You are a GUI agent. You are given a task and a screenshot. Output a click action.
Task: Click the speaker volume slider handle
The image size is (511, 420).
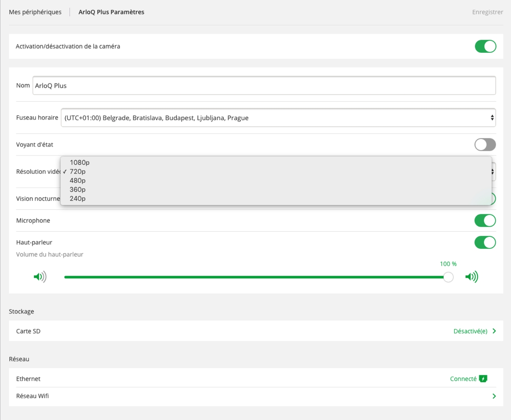(x=448, y=277)
